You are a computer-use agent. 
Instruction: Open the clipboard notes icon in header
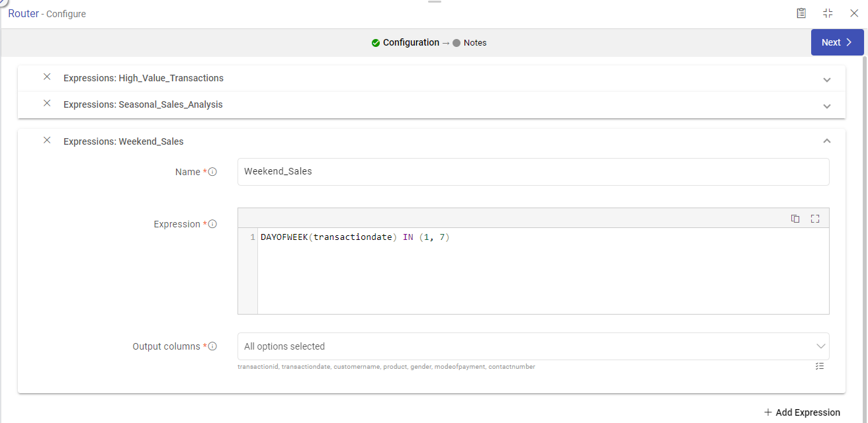coord(801,13)
